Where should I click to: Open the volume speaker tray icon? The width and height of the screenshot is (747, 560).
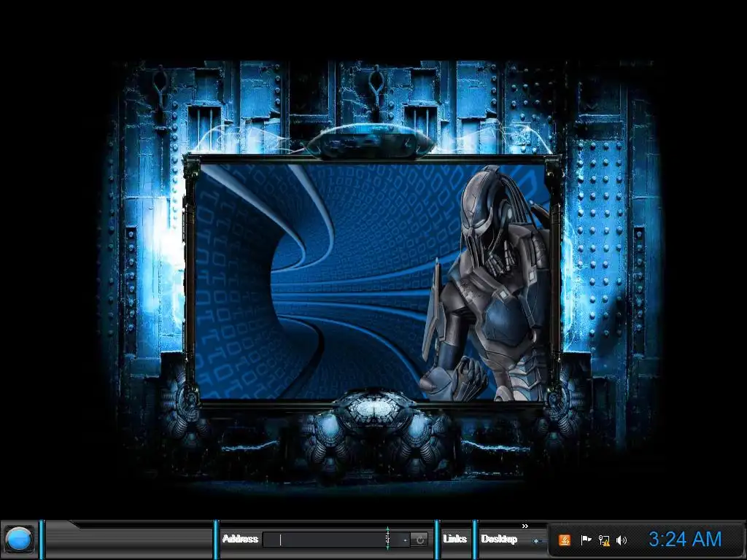pyautogui.click(x=622, y=540)
